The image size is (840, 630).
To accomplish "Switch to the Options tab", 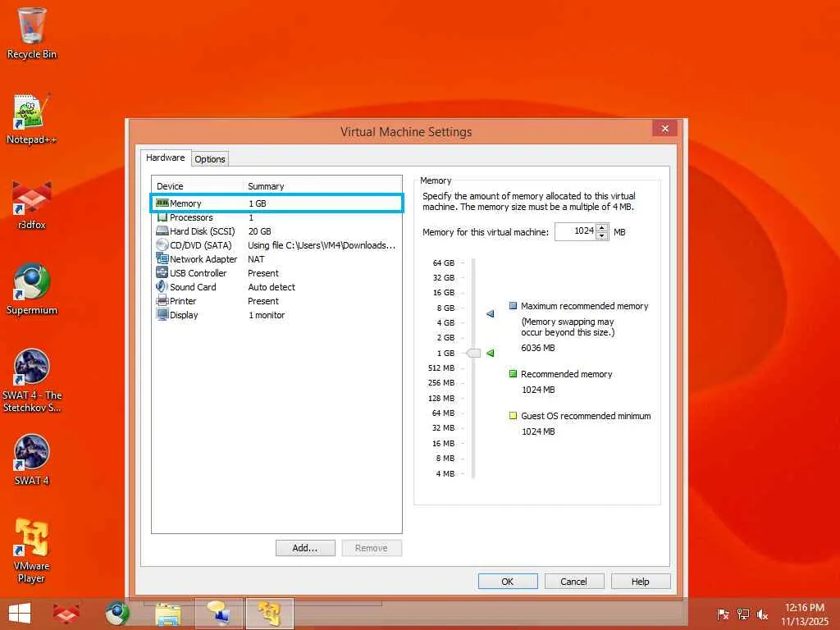I will pos(210,159).
